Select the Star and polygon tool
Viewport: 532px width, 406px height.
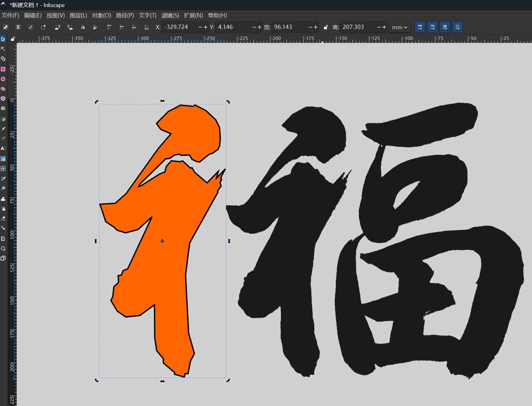(x=3, y=89)
